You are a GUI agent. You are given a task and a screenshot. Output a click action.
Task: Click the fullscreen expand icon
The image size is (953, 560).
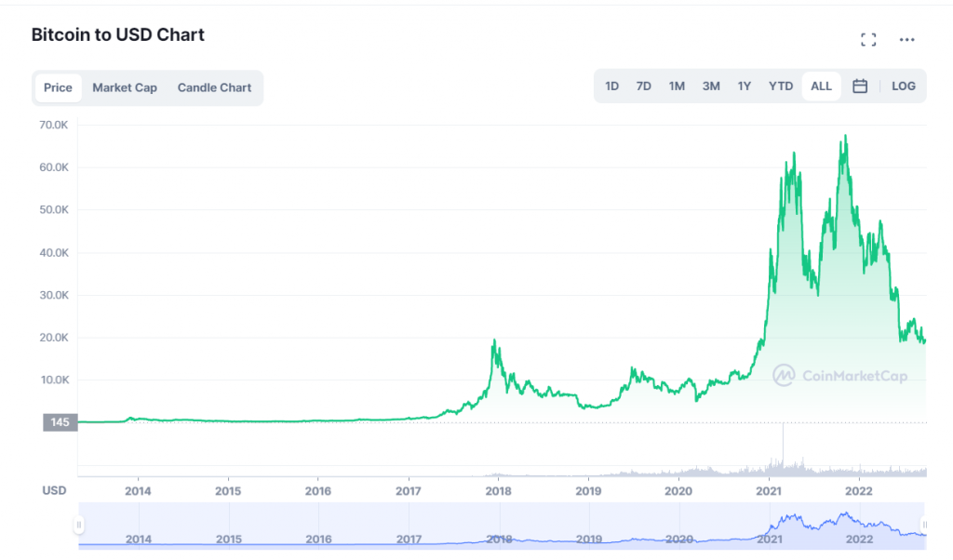pyautogui.click(x=868, y=39)
